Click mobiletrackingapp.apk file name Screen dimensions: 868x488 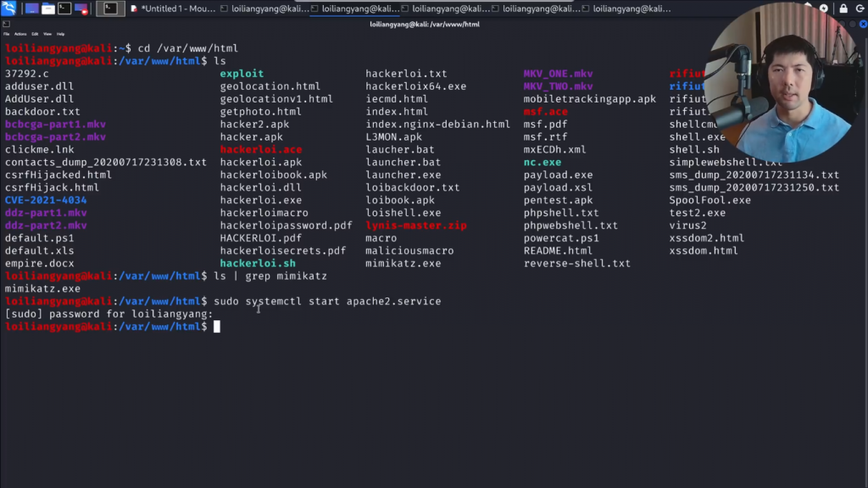pos(590,99)
